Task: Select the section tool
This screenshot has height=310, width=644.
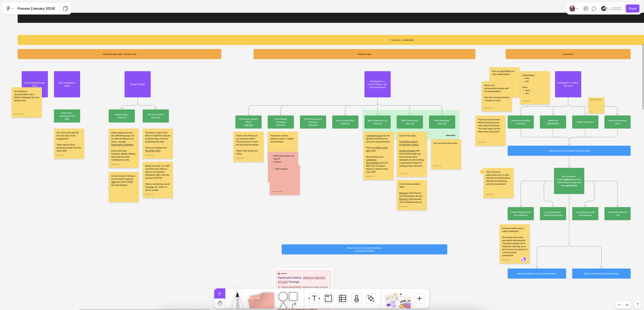Action: (x=328, y=298)
